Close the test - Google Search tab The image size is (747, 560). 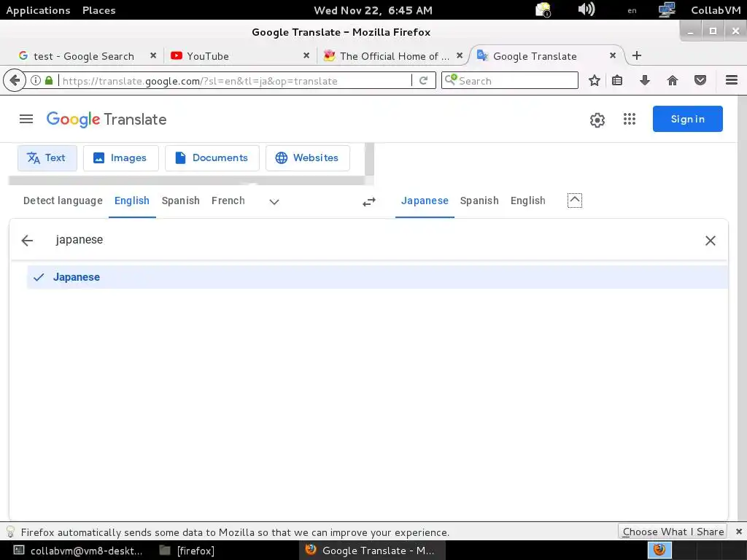[x=153, y=55]
